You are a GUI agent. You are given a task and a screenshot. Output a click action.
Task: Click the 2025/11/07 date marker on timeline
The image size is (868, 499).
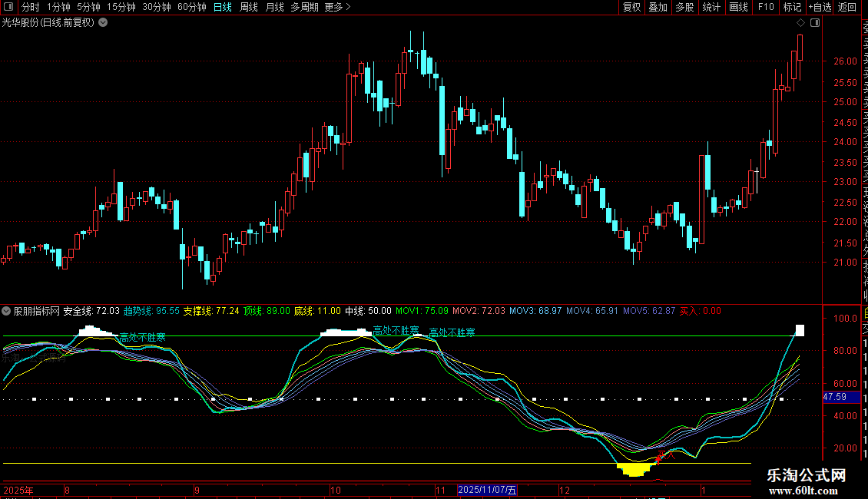click(489, 490)
